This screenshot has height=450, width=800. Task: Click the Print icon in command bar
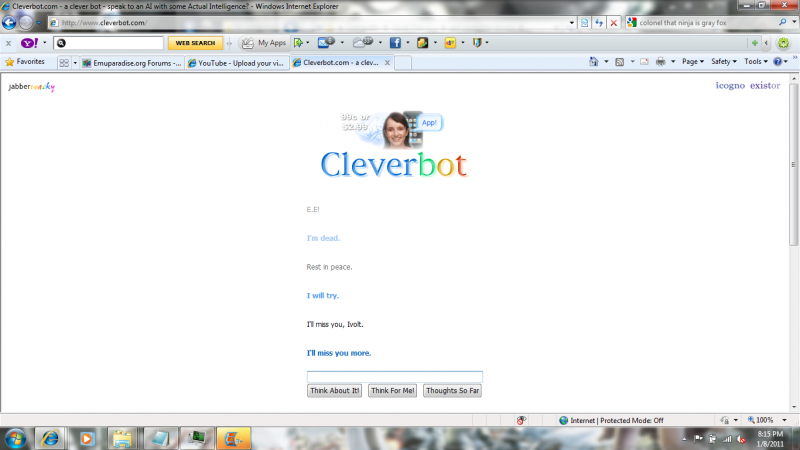tap(660, 62)
